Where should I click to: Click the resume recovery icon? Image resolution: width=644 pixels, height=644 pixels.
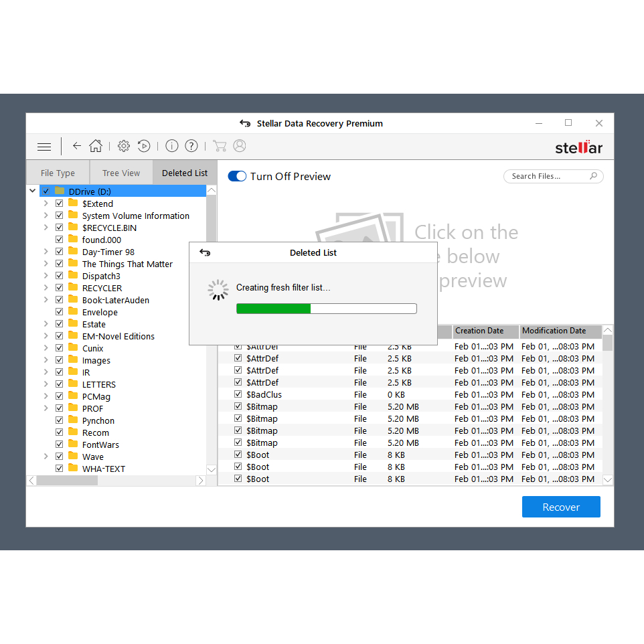pyautogui.click(x=144, y=146)
